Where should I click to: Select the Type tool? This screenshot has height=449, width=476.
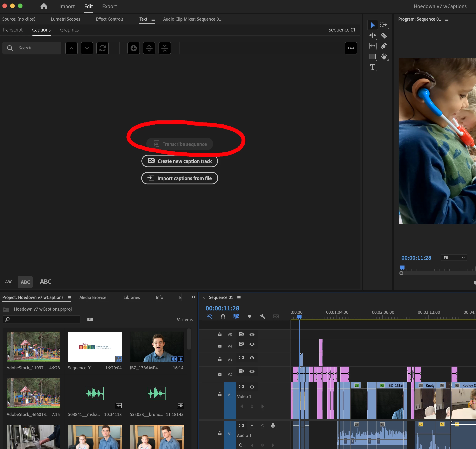click(372, 67)
